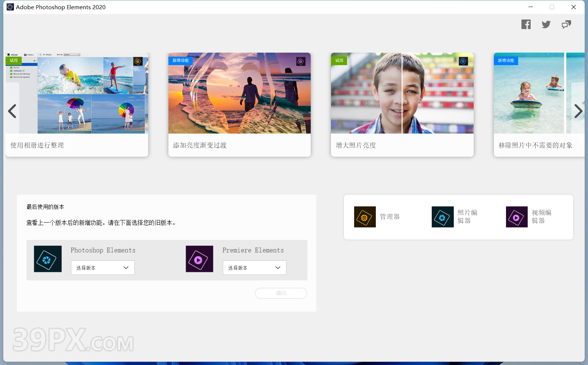The height and width of the screenshot is (365, 588).
Task: Click the Photoshop Elements label text
Action: coord(103,250)
